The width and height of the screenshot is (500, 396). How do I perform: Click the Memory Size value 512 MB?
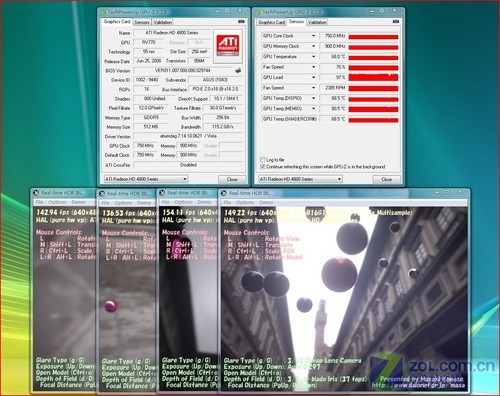(151, 127)
